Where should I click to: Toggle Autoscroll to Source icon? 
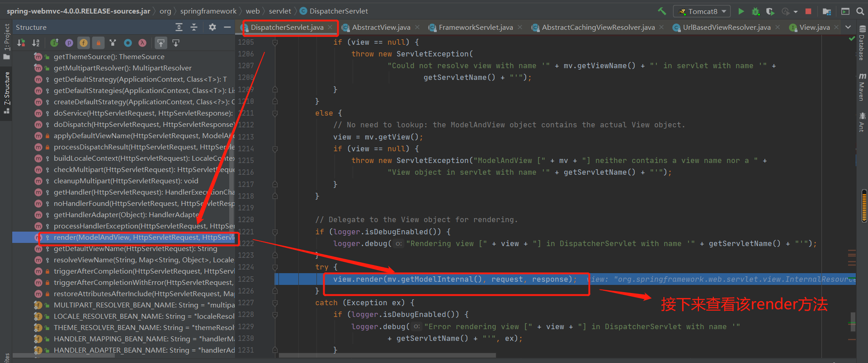point(161,43)
